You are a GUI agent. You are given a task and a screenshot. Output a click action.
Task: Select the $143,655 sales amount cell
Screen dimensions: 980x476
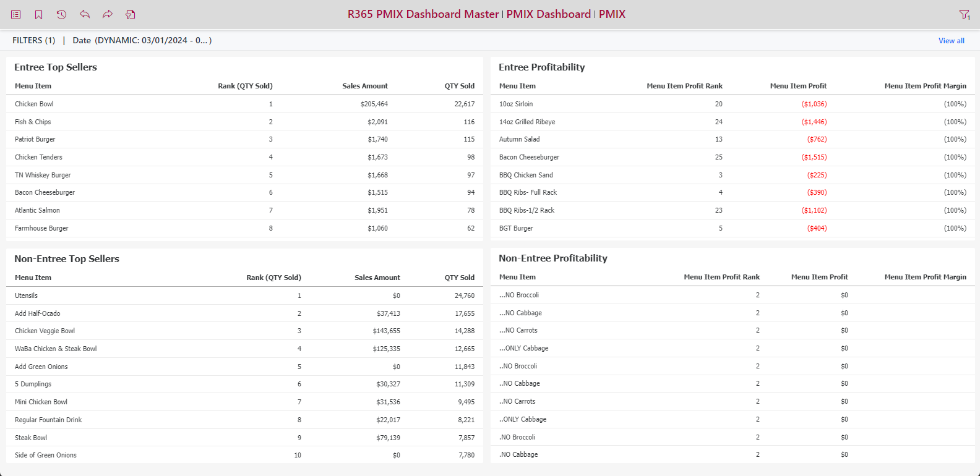pos(387,331)
